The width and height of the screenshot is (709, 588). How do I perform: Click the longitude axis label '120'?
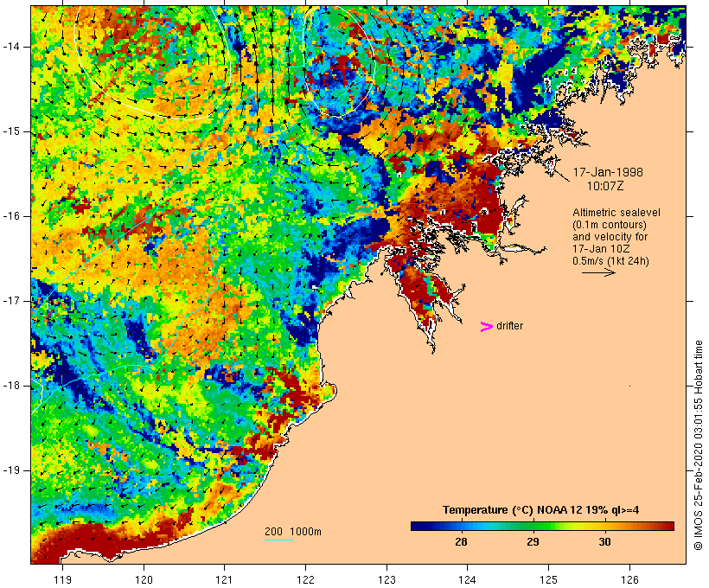[144, 579]
